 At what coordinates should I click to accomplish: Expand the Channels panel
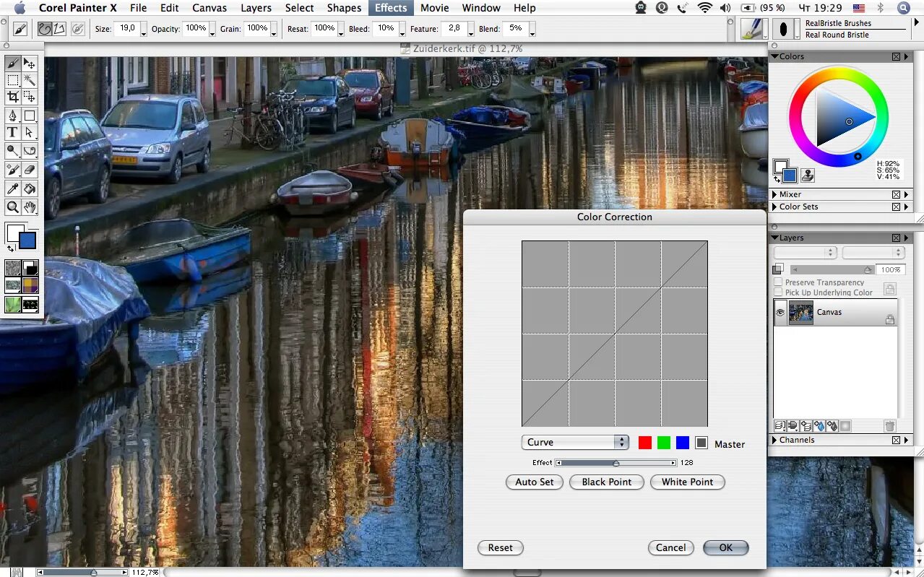(774, 440)
